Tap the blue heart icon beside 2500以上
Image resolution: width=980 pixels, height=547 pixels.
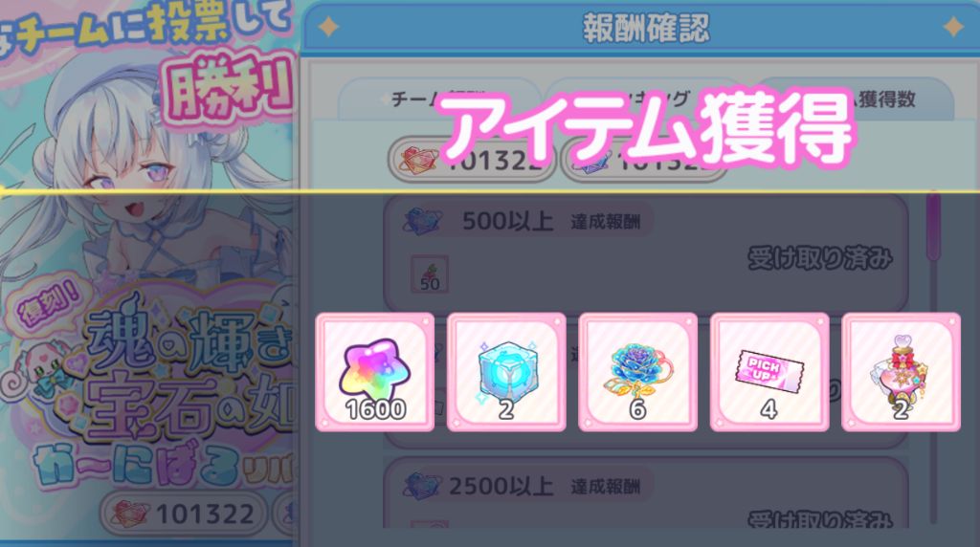[421, 486]
